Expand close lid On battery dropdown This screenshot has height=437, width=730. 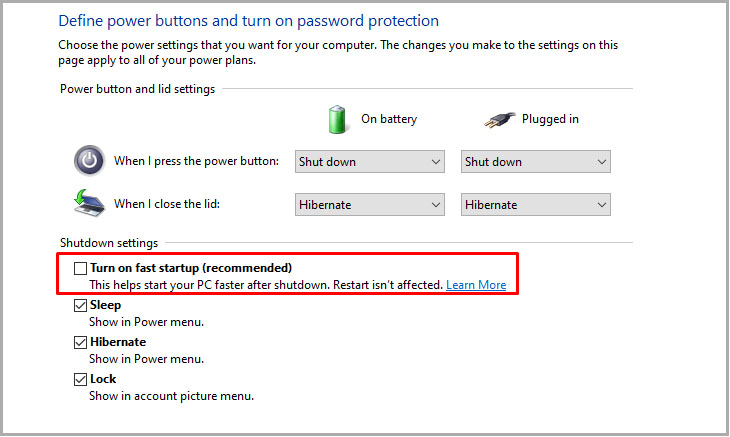pyautogui.click(x=370, y=205)
